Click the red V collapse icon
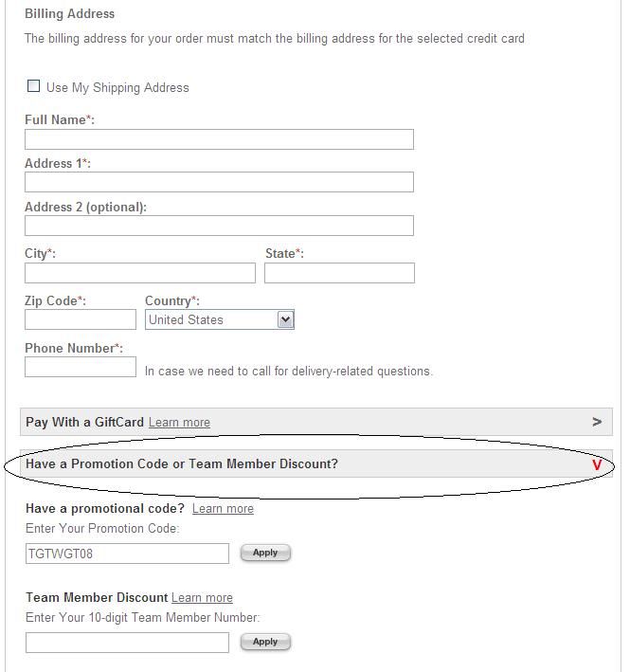 [597, 464]
